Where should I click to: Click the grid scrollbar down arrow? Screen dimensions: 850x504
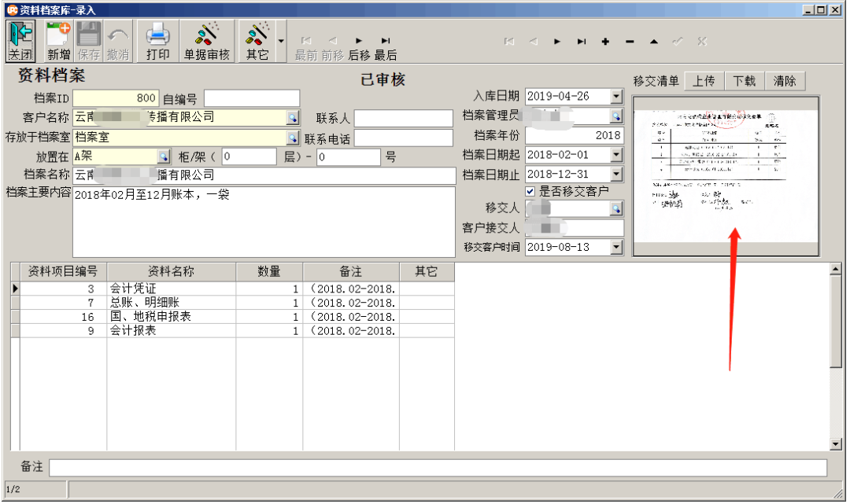pyautogui.click(x=835, y=444)
